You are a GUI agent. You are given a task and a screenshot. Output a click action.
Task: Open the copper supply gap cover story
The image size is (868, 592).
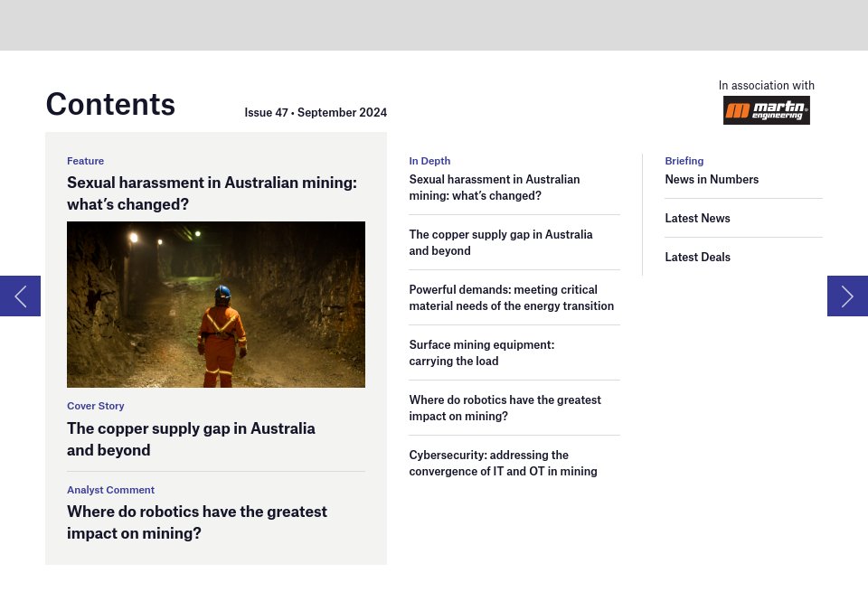coord(191,438)
